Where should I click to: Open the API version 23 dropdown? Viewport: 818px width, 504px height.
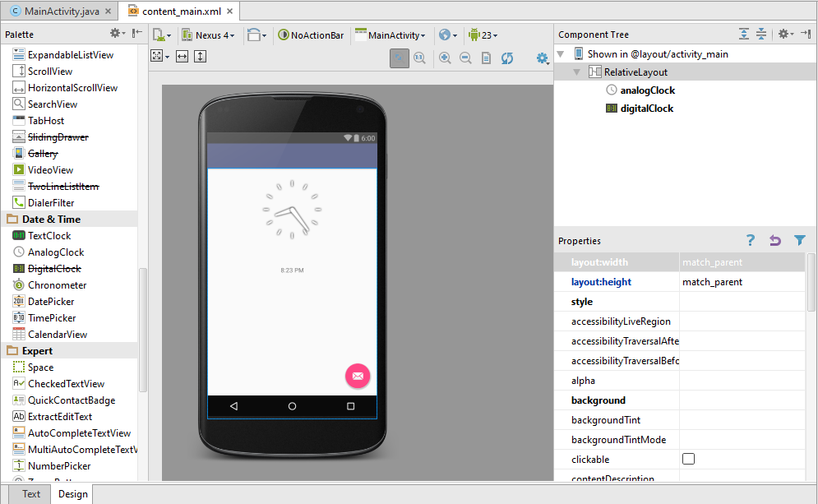[x=483, y=35]
